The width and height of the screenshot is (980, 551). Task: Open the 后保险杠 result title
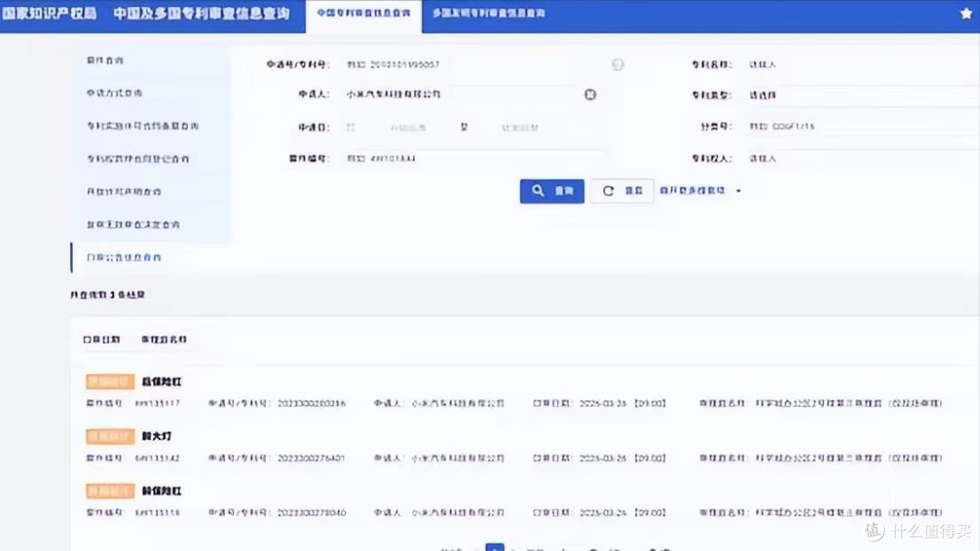(162, 381)
